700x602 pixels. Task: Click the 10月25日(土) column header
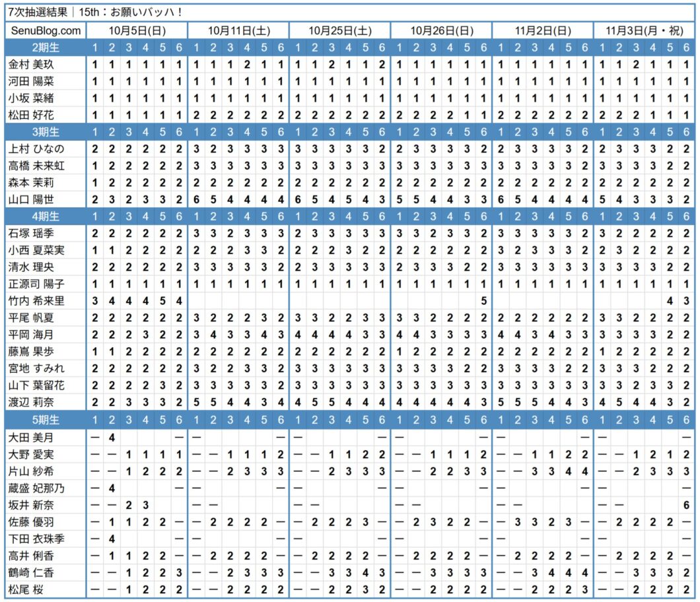(x=340, y=31)
